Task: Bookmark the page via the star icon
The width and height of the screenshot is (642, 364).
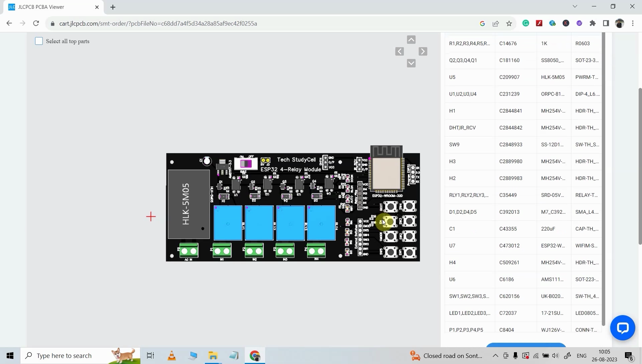Action: point(509,23)
